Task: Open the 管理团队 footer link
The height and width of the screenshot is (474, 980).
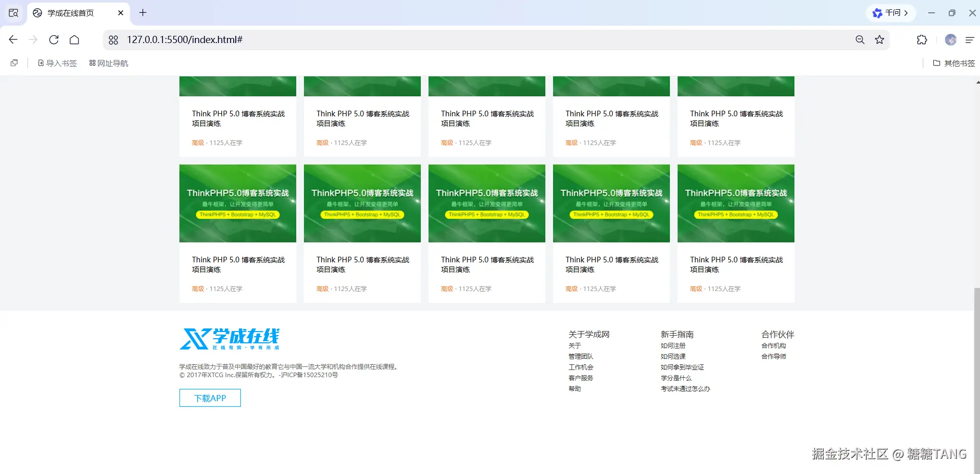Action: click(581, 357)
